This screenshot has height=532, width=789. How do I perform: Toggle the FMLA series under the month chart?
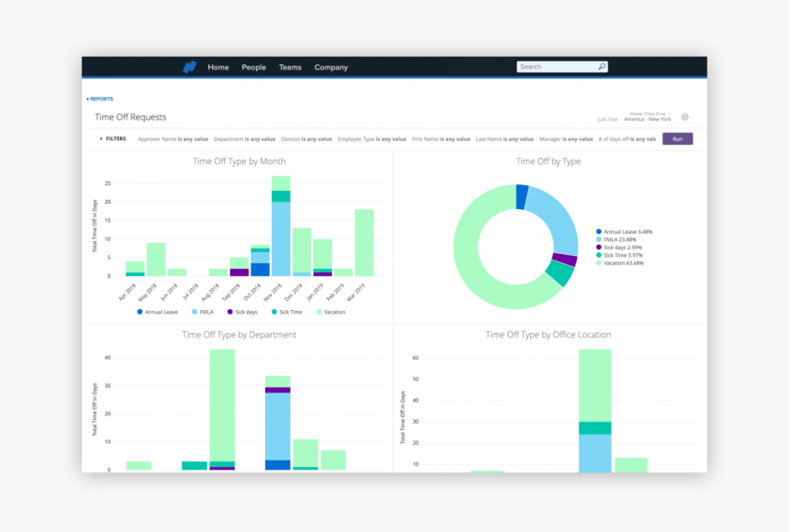click(x=194, y=312)
